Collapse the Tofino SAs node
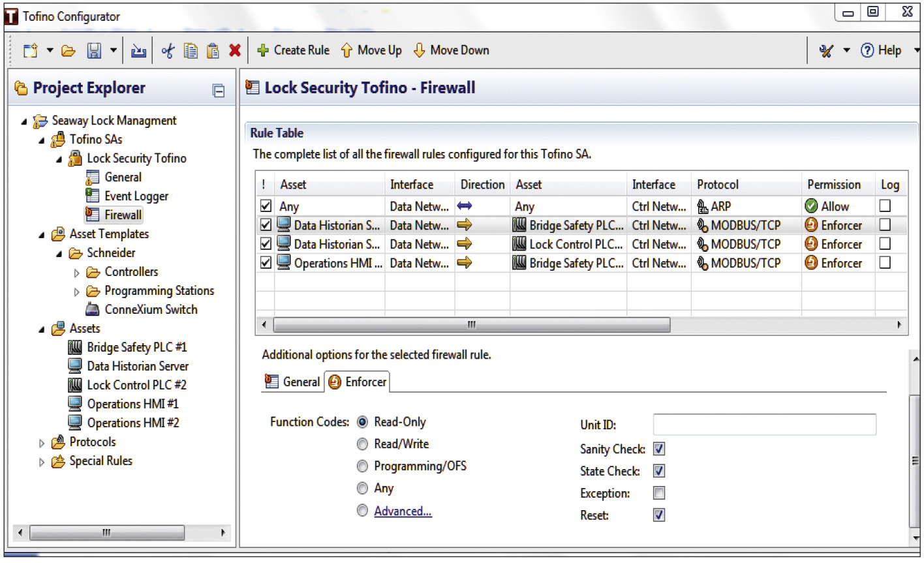The width and height of the screenshot is (924, 563). coord(42,140)
